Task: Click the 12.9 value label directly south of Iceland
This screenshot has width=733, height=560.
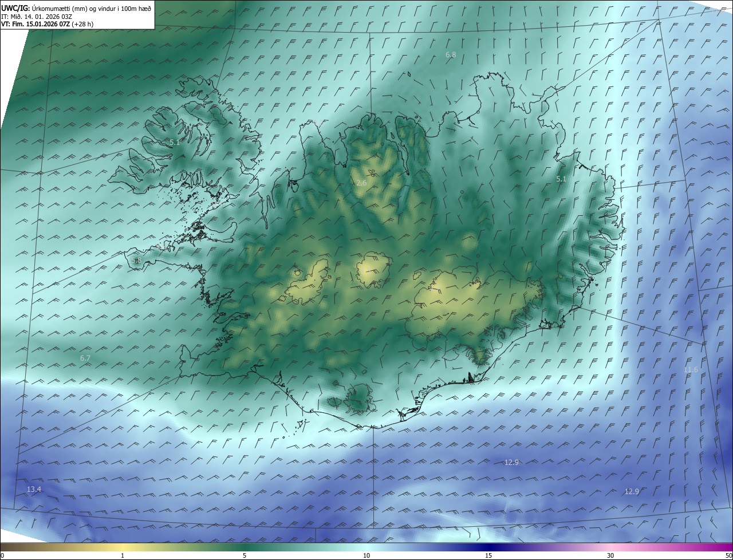Action: point(511,462)
